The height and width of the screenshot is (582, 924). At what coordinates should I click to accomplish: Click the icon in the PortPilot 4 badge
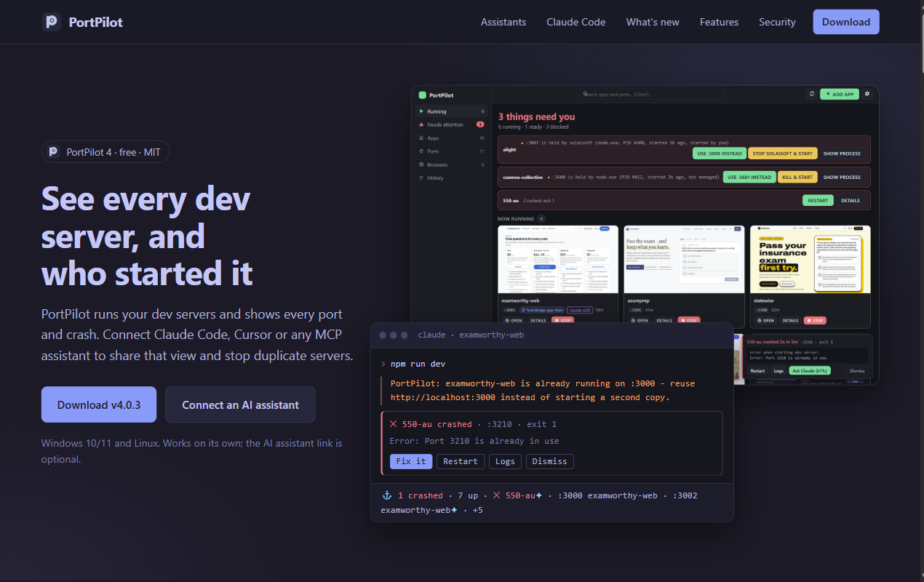[x=53, y=152]
